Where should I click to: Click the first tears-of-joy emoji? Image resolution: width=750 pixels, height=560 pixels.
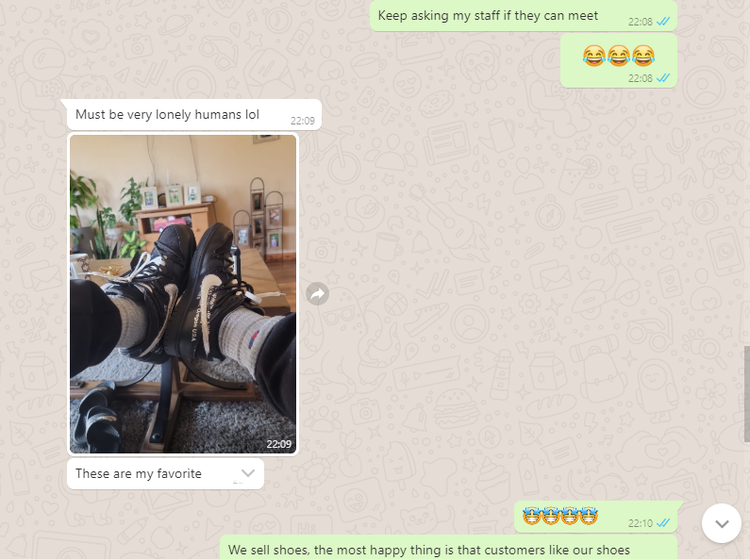pos(594,56)
